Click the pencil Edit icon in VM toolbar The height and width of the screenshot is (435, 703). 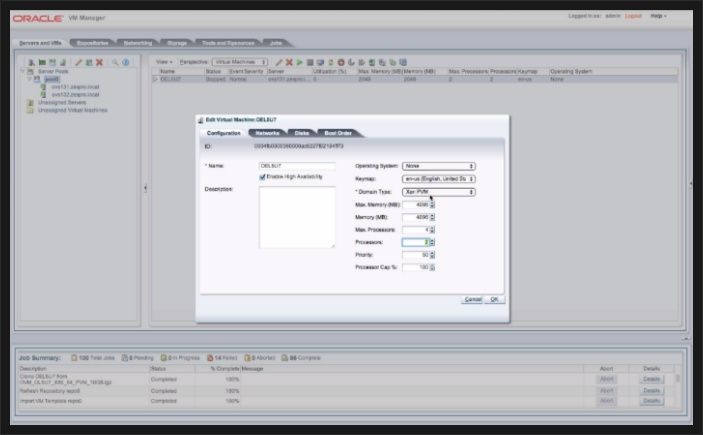pos(279,62)
